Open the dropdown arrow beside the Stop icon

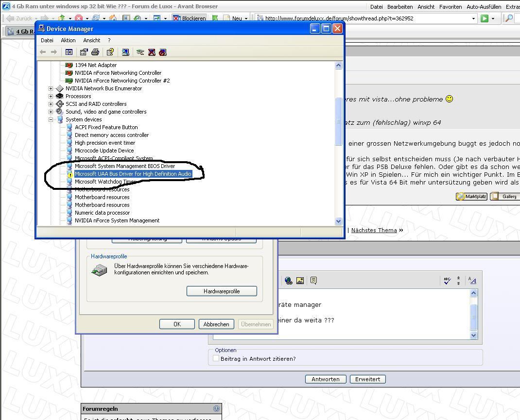click(87, 18)
